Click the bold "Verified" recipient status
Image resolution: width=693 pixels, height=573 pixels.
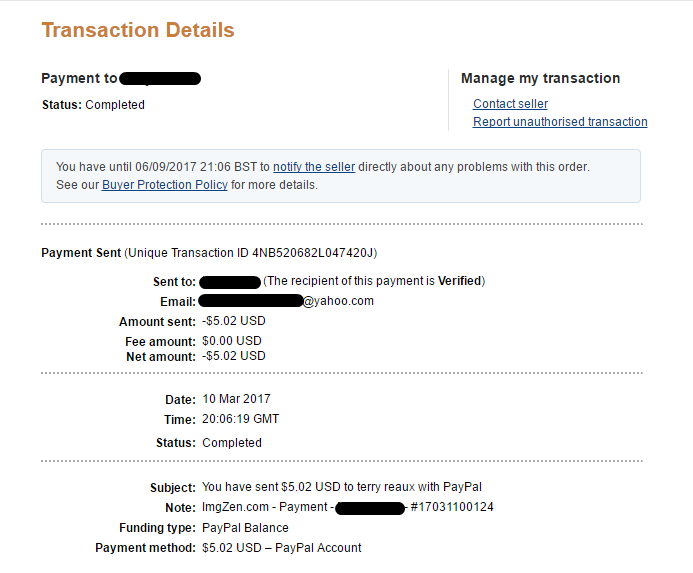459,282
